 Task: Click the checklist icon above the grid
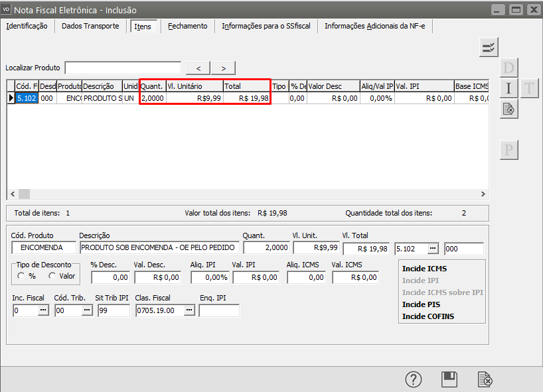pyautogui.click(x=489, y=47)
